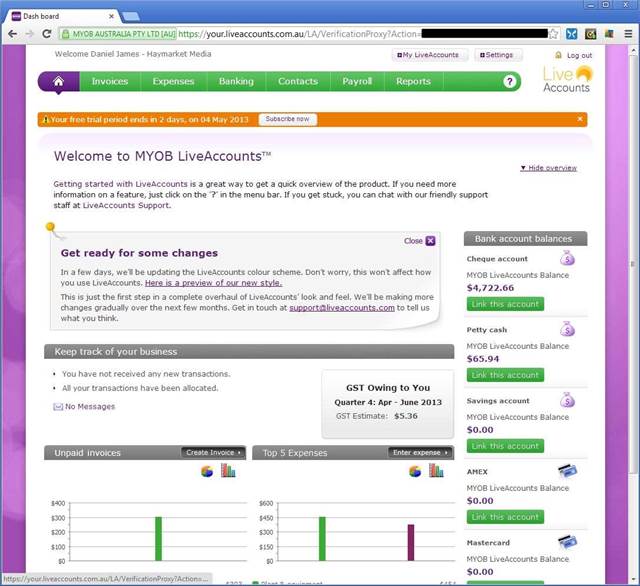This screenshot has width=640, height=586.
Task: Click the green bar in Top 5 Expenses
Action: [322, 539]
